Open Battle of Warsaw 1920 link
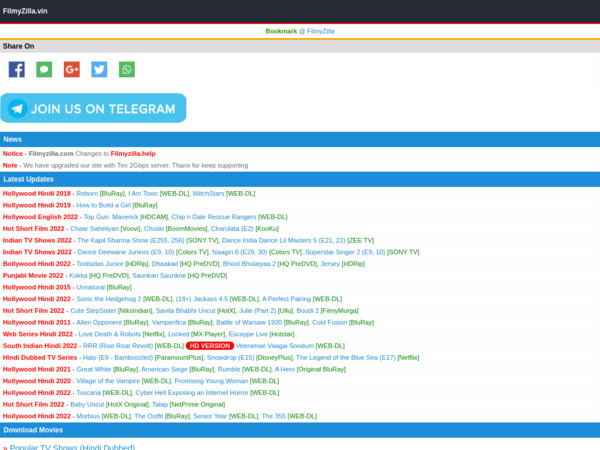 point(249,323)
